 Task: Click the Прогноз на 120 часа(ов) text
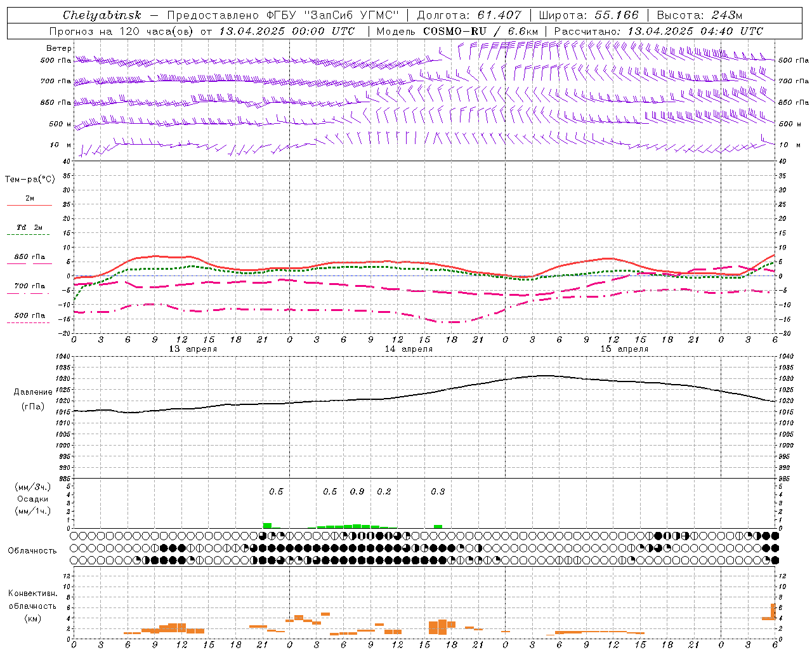click(122, 31)
